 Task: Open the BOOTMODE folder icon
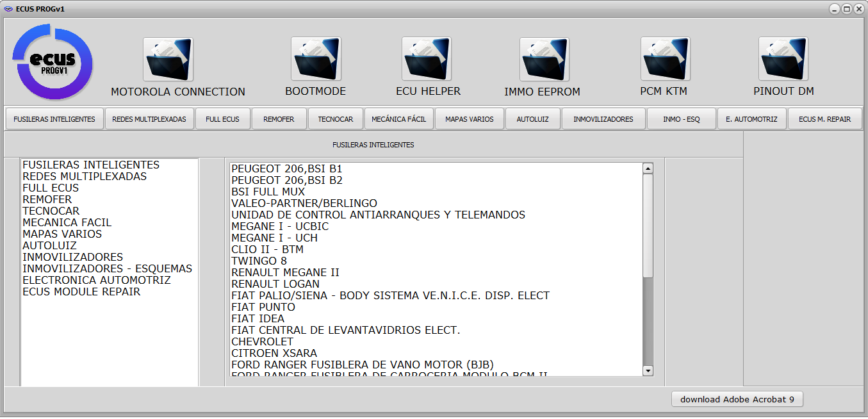click(315, 59)
